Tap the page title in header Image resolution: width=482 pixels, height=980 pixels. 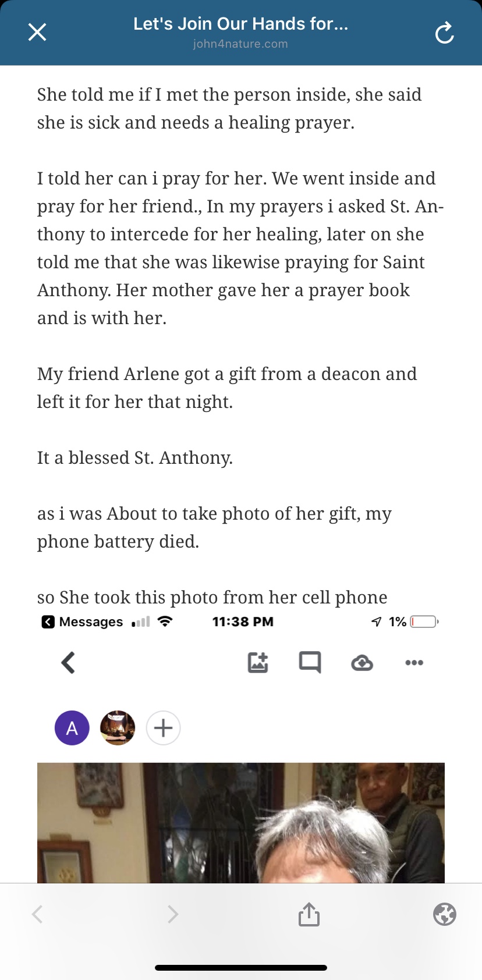240,24
